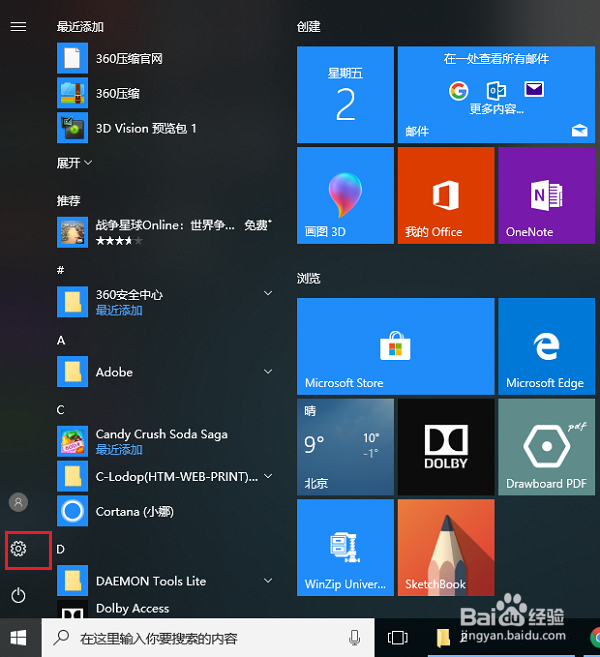
Task: Open WinZip Universal tile
Action: tap(345, 547)
